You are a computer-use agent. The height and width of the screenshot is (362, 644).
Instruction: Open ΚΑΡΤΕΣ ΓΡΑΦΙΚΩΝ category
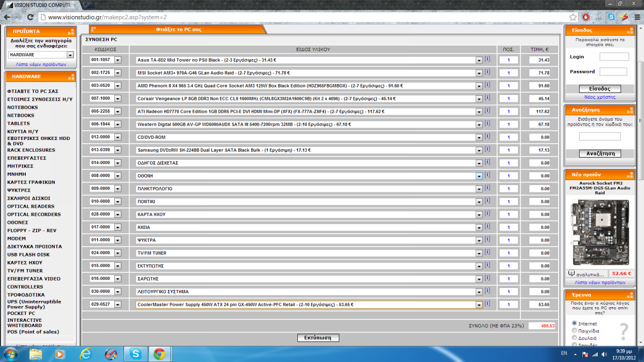click(x=32, y=182)
